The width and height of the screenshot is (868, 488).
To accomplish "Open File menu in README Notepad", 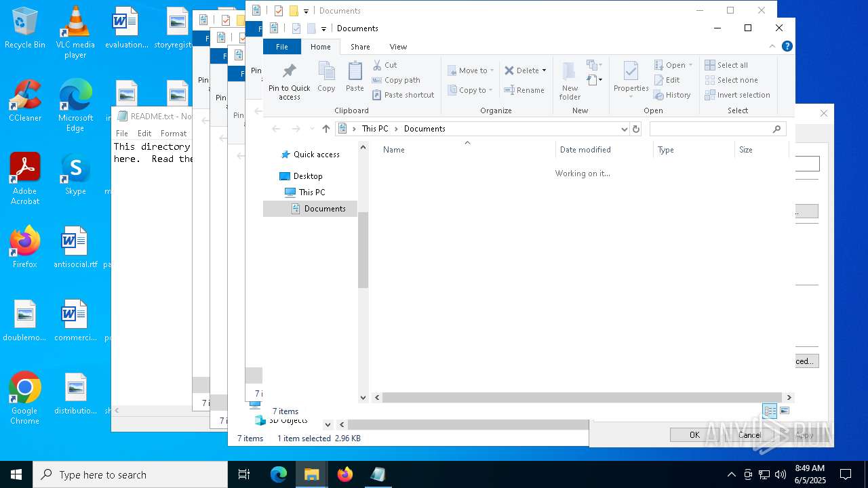I will point(122,134).
